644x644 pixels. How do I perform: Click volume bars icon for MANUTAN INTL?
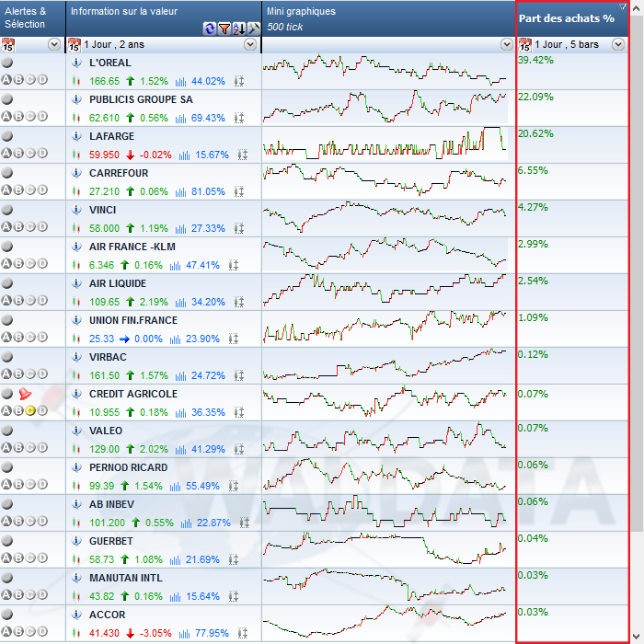(175, 596)
